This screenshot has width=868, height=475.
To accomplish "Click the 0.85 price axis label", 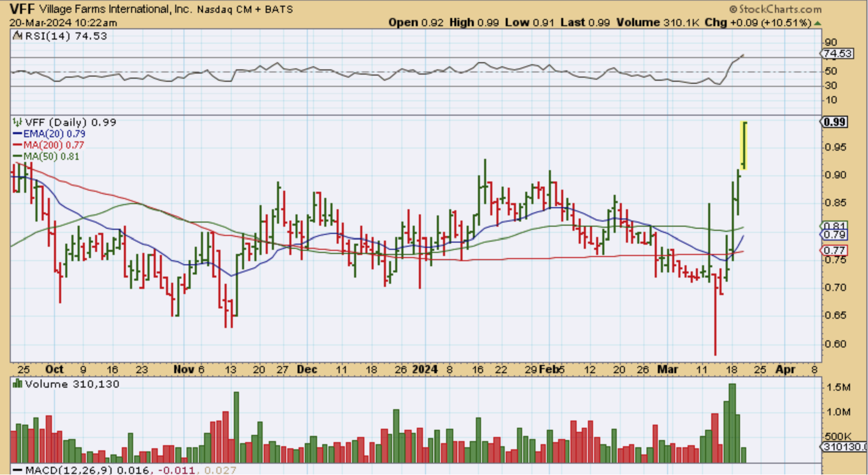I will (x=836, y=203).
